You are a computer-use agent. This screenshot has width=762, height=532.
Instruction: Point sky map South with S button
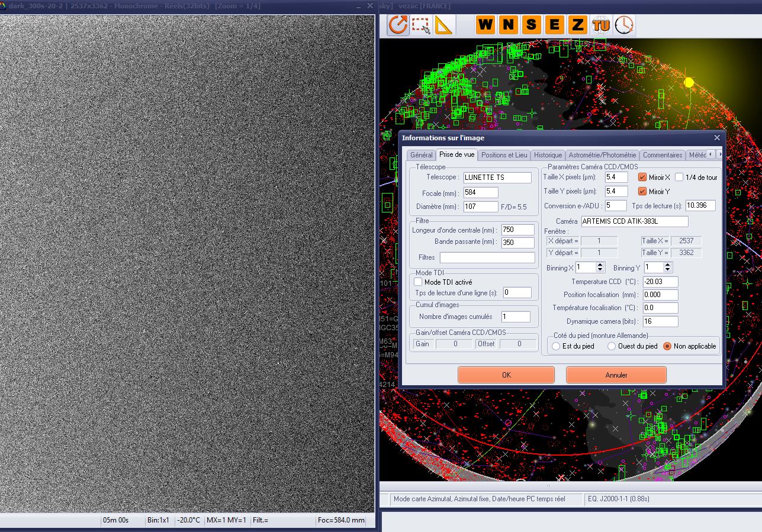531,25
